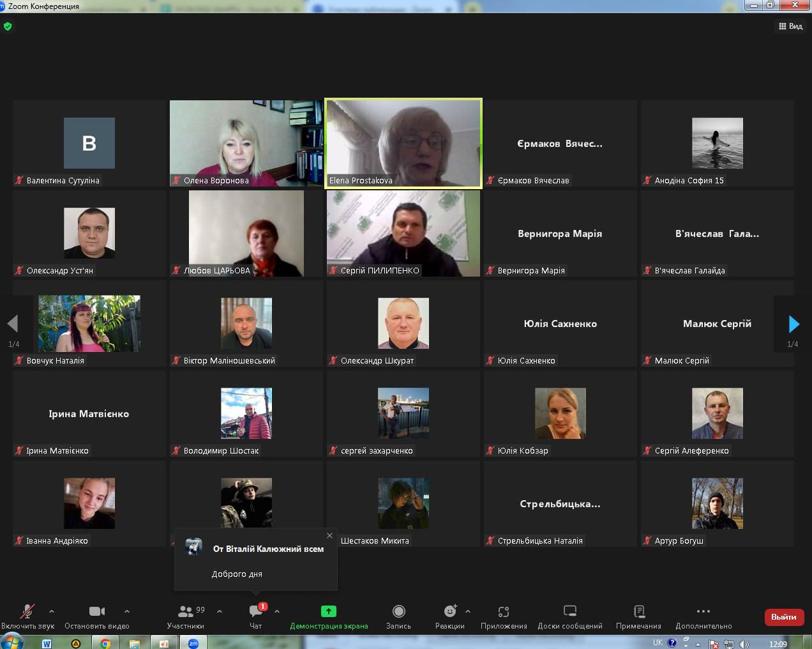
Task: Start Демонстрация экрана screen share
Action: (x=328, y=615)
